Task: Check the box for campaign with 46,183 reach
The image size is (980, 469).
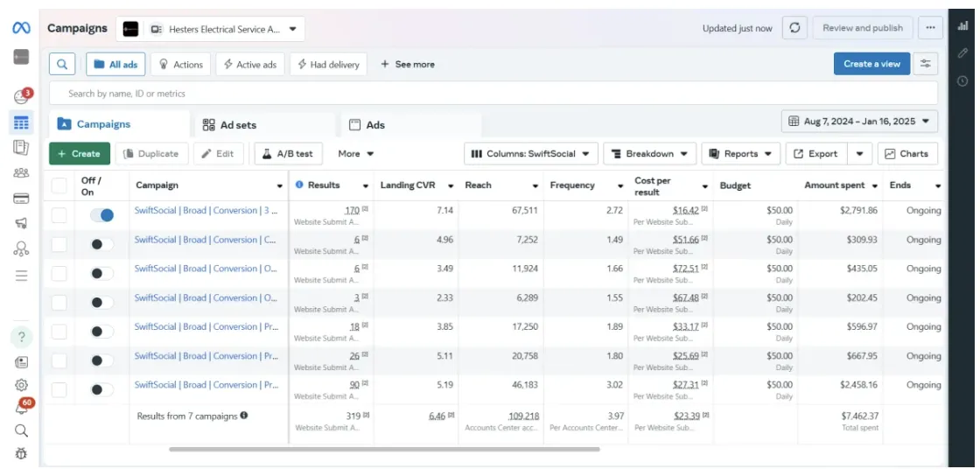Action: 59,389
